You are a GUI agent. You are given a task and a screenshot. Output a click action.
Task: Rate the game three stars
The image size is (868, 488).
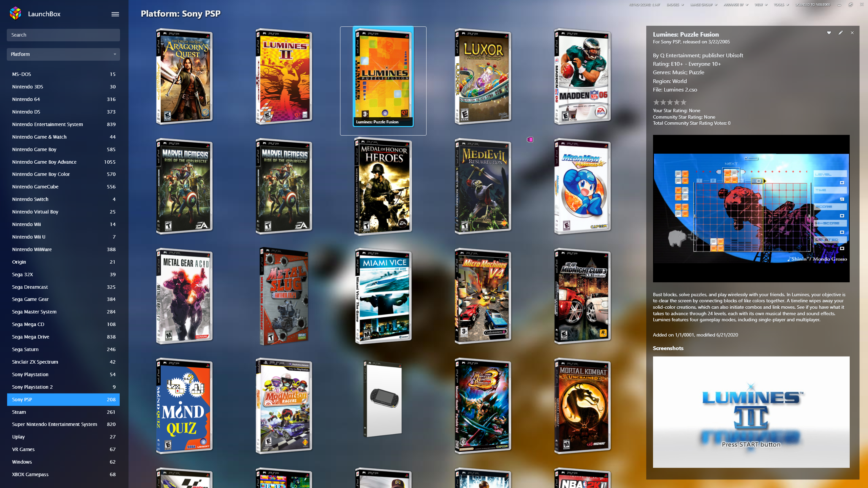(x=670, y=102)
